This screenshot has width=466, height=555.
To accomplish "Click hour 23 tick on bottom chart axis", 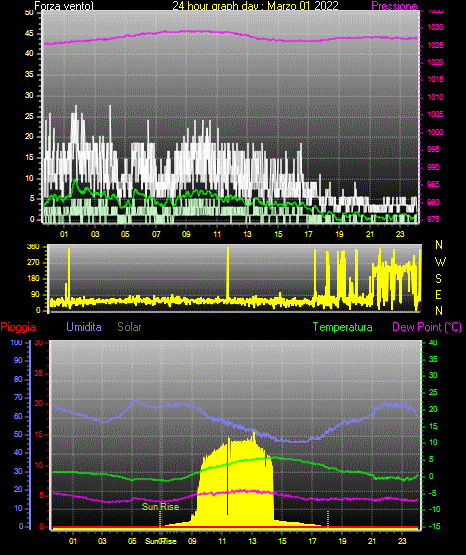I will pos(402,541).
